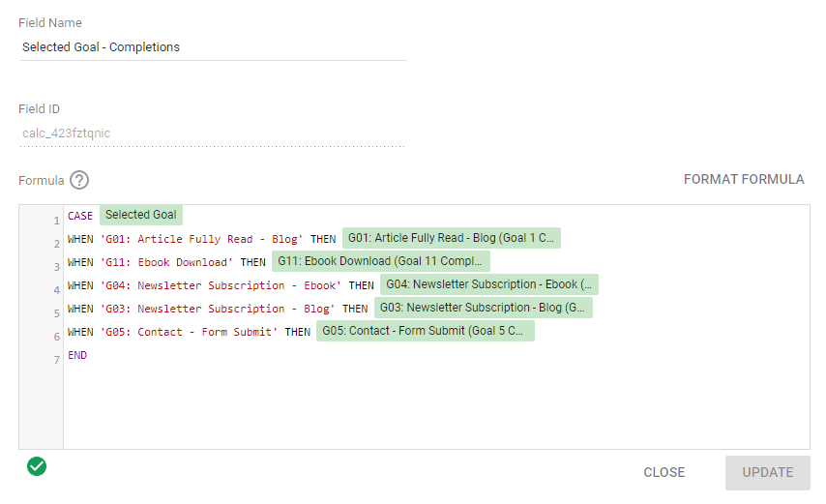Click the 'G11: Ebook Download' string literal

point(166,262)
